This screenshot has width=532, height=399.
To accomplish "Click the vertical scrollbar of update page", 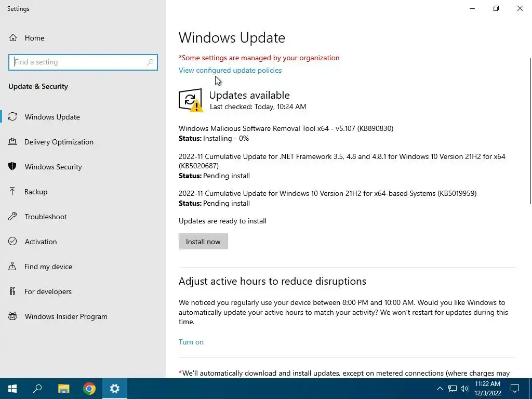I will click(x=530, y=131).
